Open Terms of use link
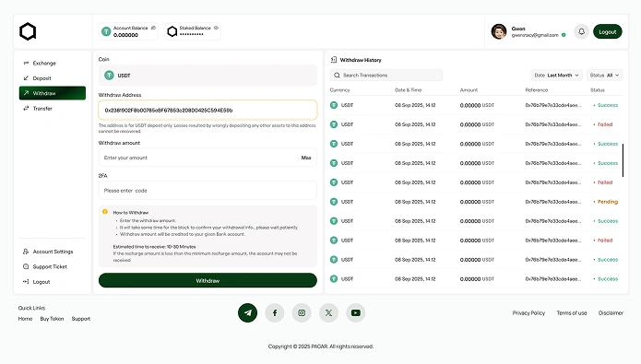This screenshot has height=364, width=641. (572, 313)
